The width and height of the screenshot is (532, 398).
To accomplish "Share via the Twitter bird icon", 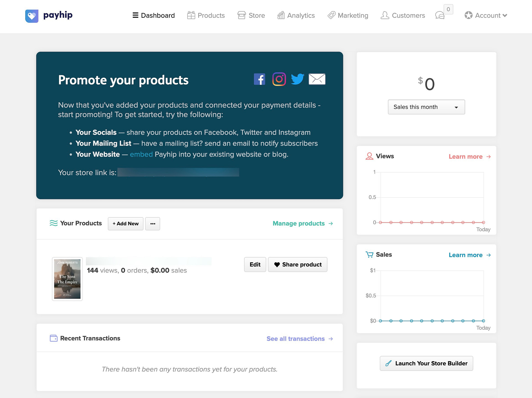I will coord(298,79).
